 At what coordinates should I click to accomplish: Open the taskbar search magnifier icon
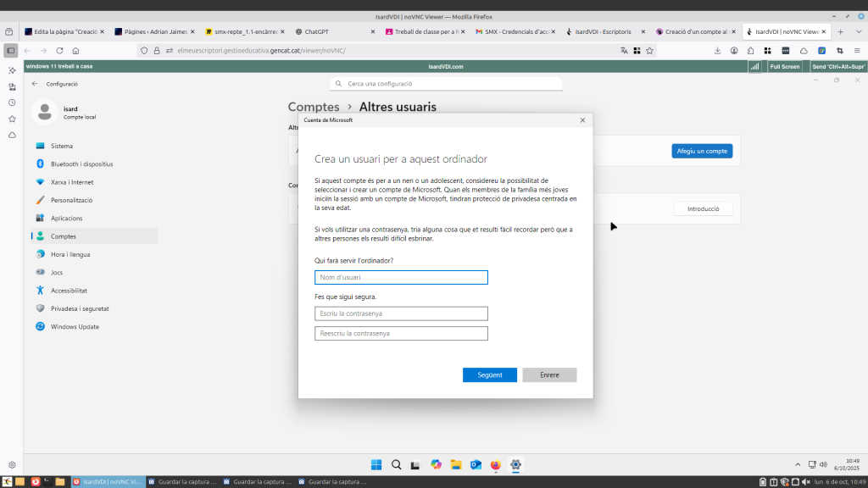pyautogui.click(x=396, y=464)
